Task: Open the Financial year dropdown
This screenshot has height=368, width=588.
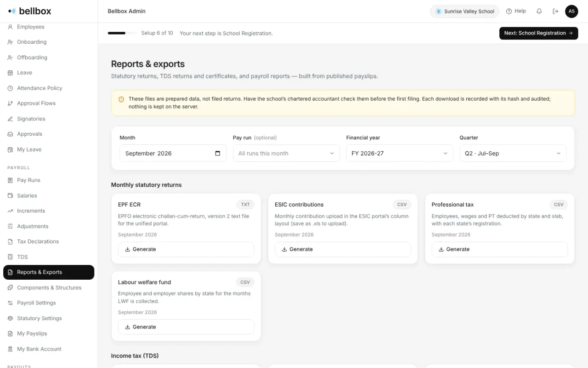Action: click(400, 153)
